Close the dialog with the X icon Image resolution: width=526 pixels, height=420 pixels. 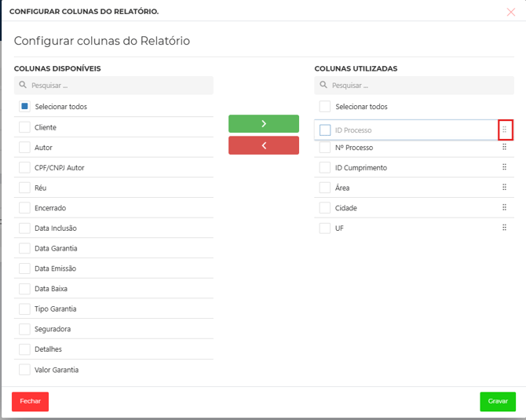[x=511, y=12]
